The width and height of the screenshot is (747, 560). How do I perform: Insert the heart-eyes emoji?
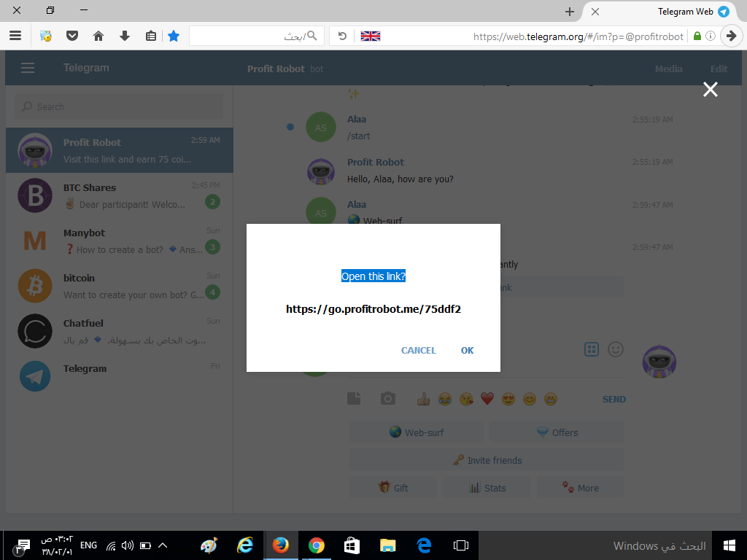tap(508, 399)
